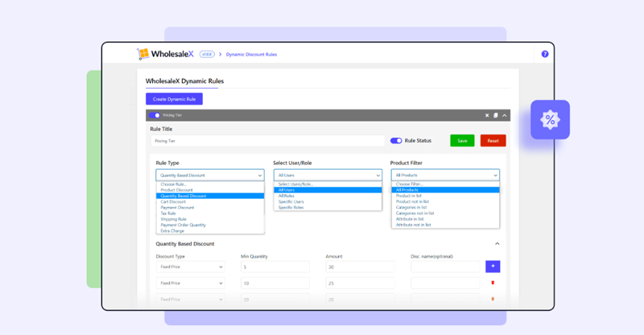
Task: Add a new tier with plus button
Action: click(493, 267)
